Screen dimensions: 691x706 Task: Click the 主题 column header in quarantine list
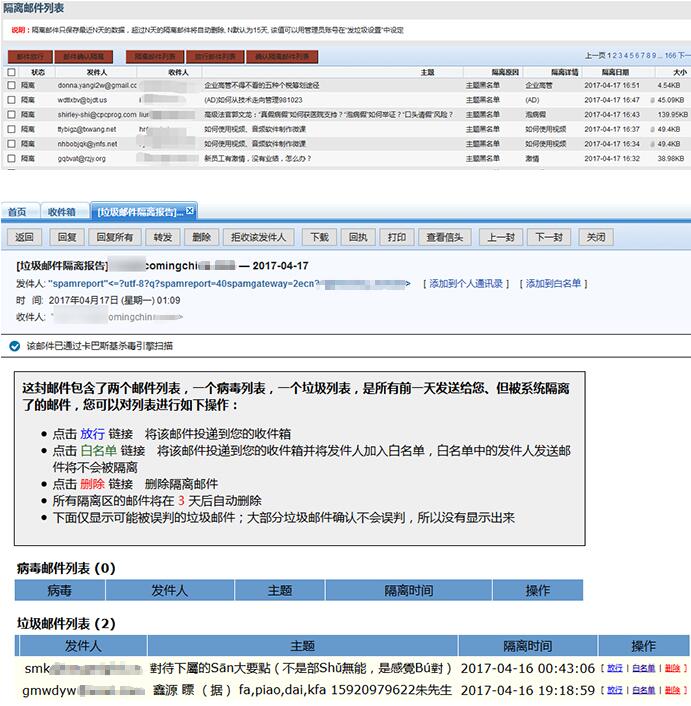click(428, 72)
